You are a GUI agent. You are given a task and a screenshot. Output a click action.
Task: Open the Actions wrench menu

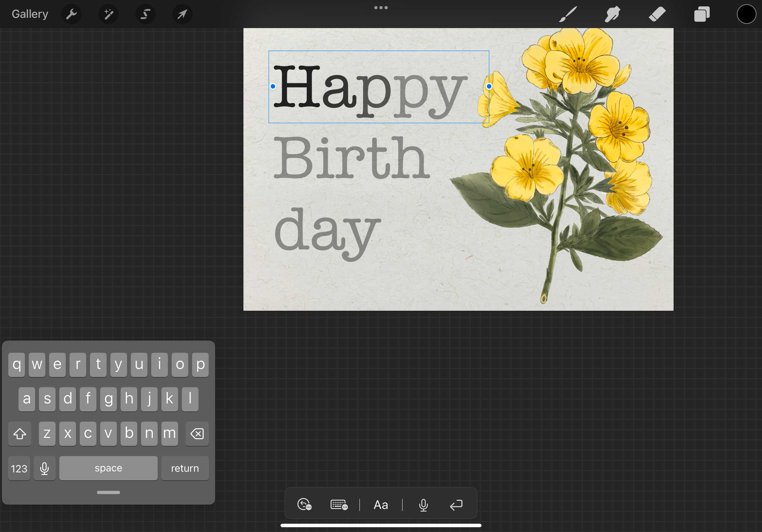pyautogui.click(x=71, y=14)
